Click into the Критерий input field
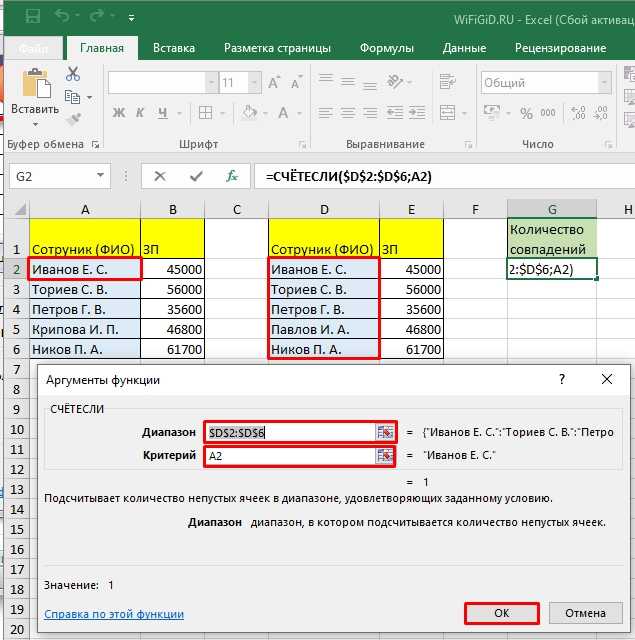The height and width of the screenshot is (640, 635). tap(291, 456)
